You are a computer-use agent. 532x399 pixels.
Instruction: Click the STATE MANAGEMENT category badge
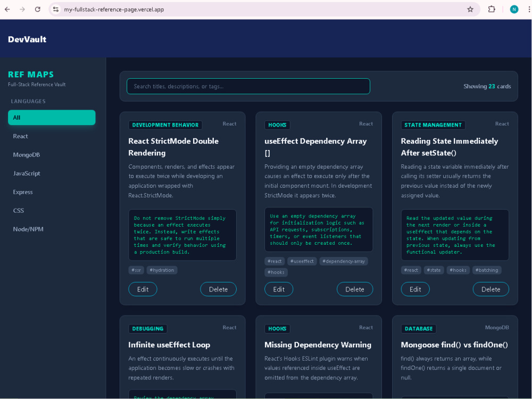point(433,125)
